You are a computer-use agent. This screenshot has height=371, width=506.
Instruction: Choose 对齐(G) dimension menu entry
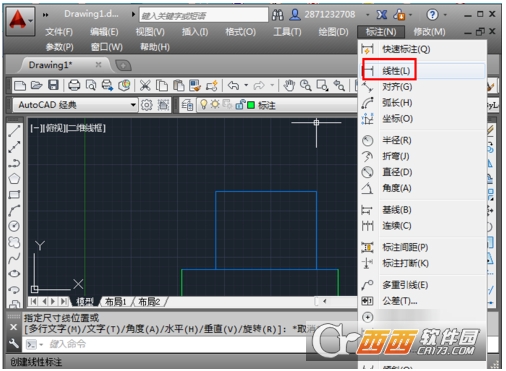[x=423, y=87]
